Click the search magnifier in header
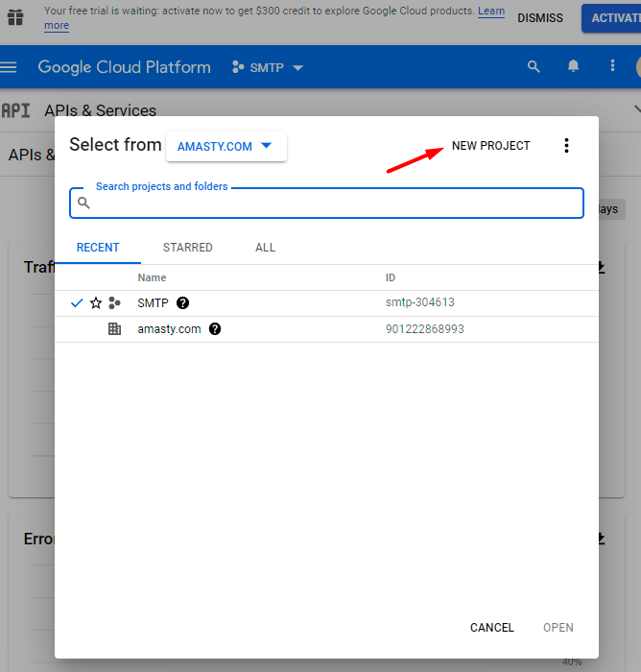Screen dimensions: 641x672 point(534,66)
